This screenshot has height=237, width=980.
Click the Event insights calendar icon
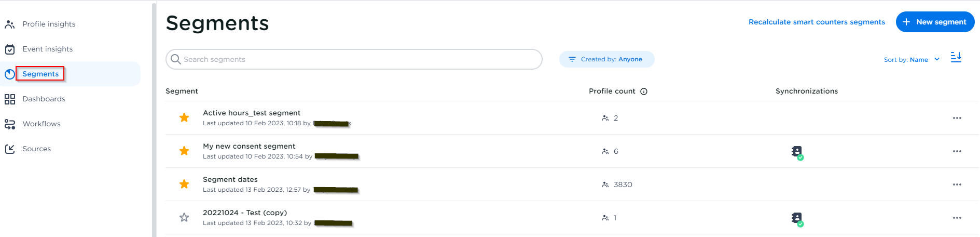(x=10, y=49)
